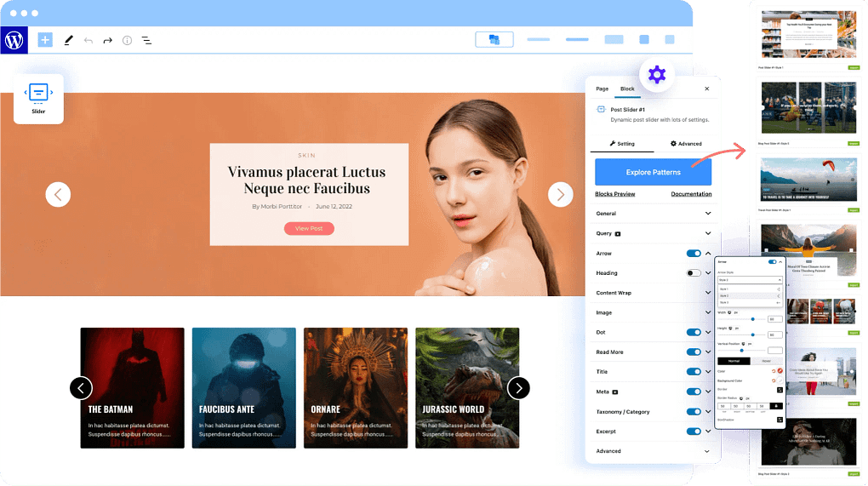
Task: Toggle the Title switch
Action: [x=694, y=372]
